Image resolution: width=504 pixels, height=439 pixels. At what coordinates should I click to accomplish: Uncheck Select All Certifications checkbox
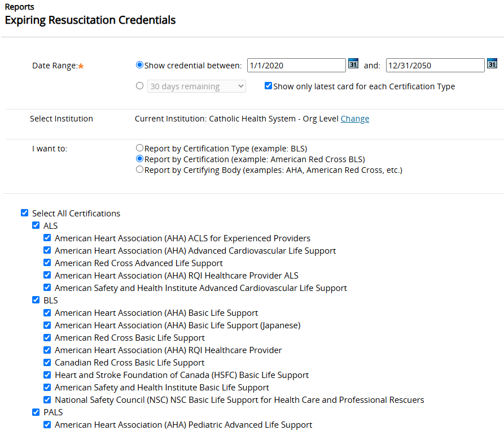(24, 213)
